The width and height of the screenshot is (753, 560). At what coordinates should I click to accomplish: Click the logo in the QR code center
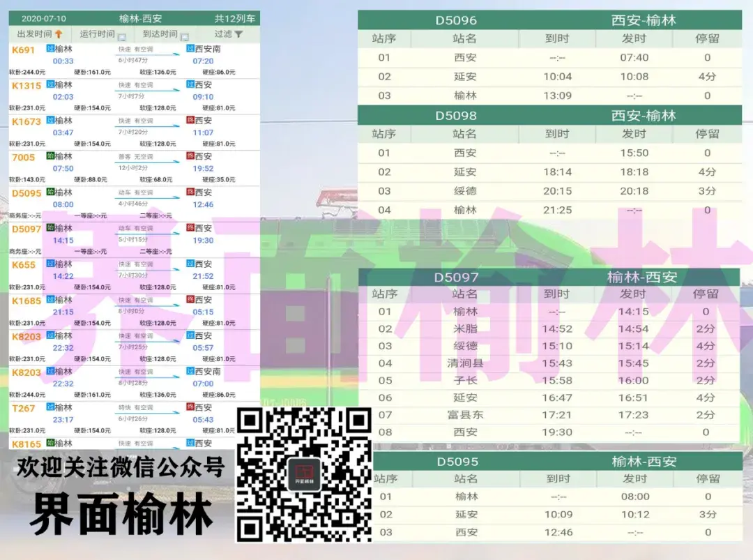[x=304, y=474]
